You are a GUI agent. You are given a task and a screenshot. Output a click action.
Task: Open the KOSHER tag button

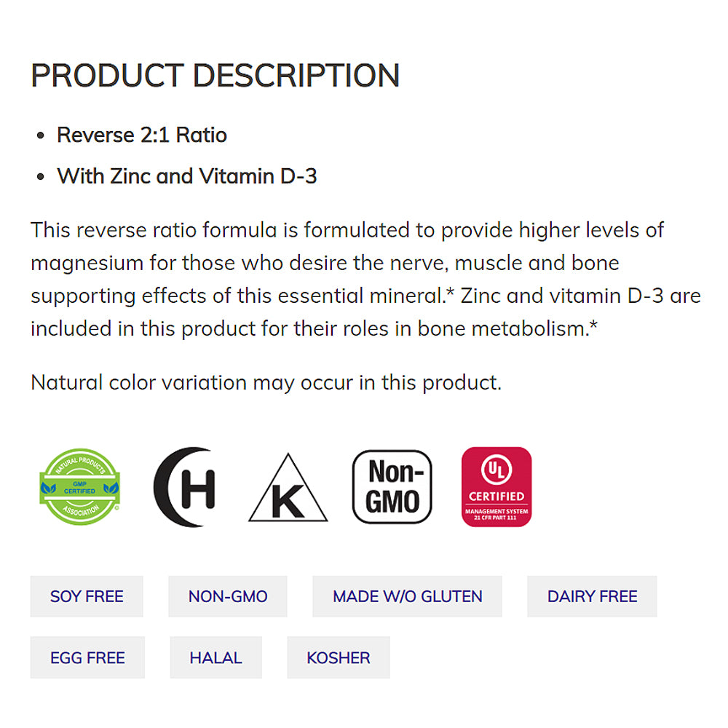pyautogui.click(x=339, y=657)
